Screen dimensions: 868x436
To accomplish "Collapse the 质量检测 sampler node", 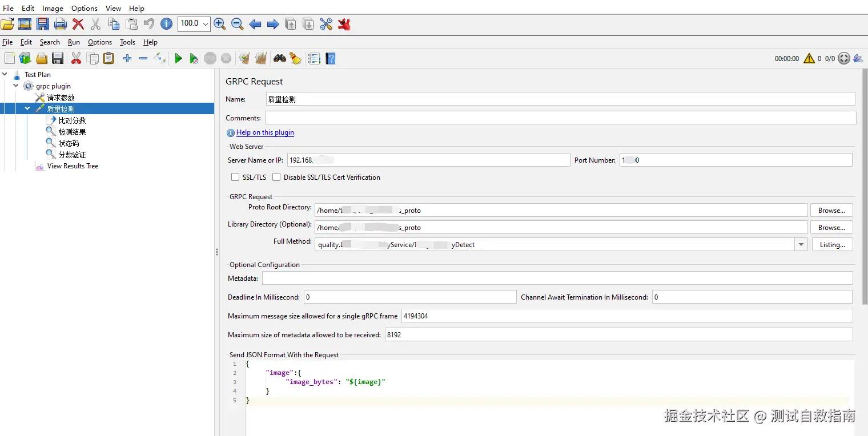I will 27,108.
